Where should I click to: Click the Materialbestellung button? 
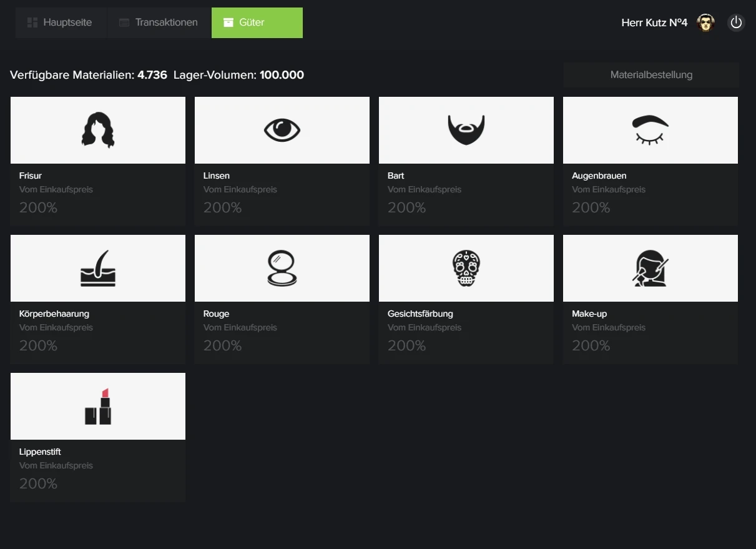pos(651,75)
